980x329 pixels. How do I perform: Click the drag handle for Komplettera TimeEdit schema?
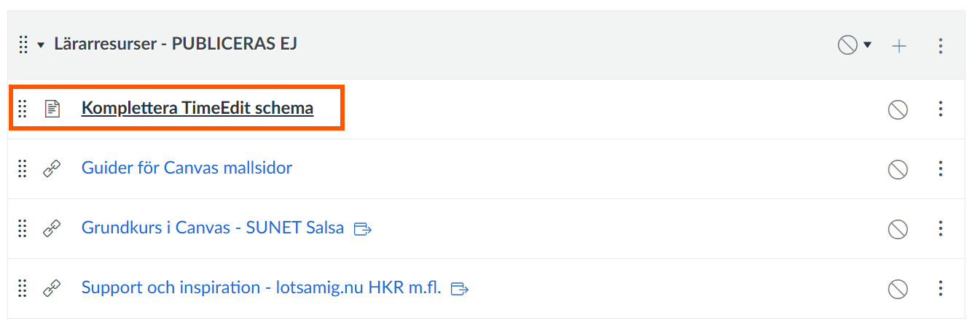point(23,109)
